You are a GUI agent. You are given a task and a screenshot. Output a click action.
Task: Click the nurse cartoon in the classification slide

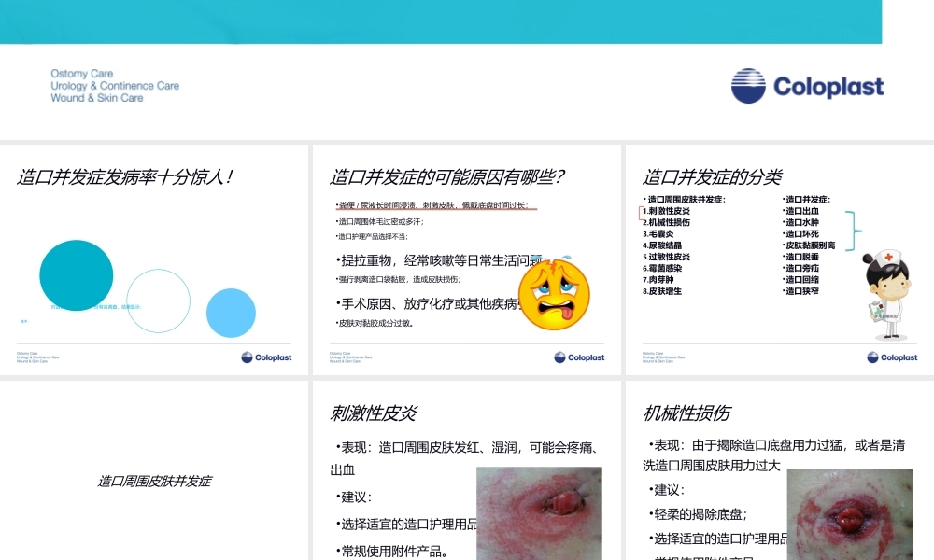pos(888,295)
